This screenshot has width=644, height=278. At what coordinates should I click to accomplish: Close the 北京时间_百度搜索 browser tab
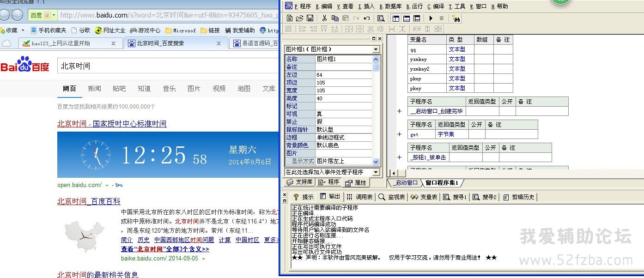pyautogui.click(x=219, y=43)
